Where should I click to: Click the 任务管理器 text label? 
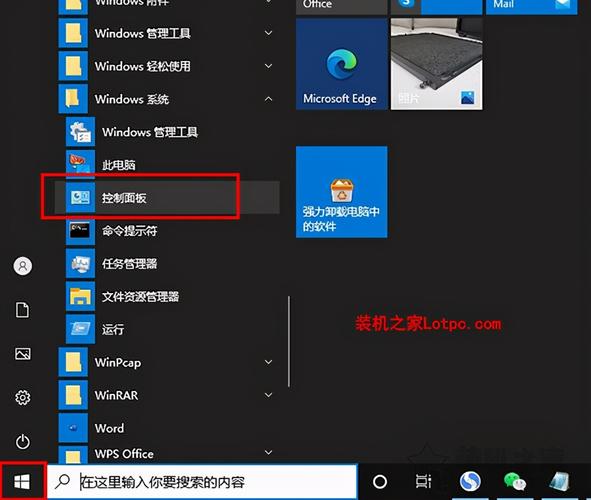(129, 263)
